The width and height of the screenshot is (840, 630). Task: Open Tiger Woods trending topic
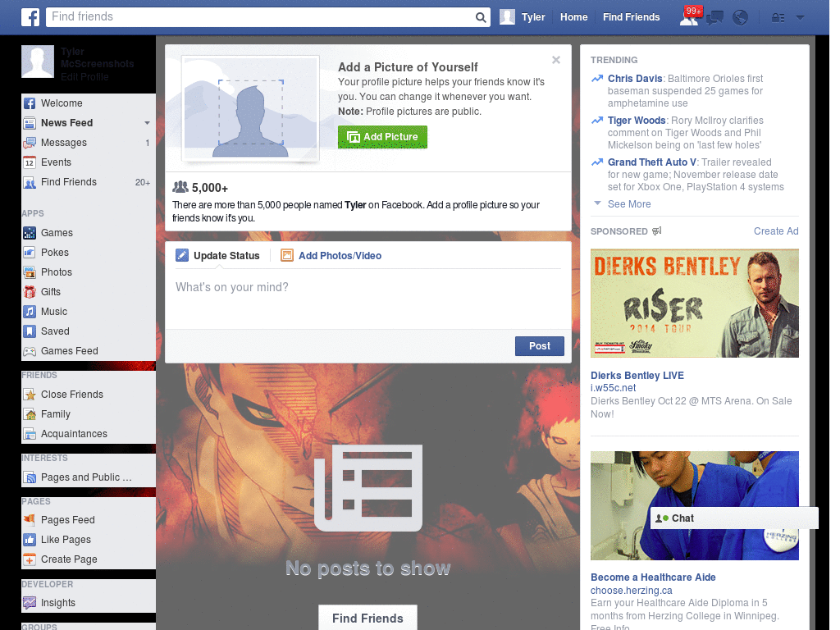(637, 121)
